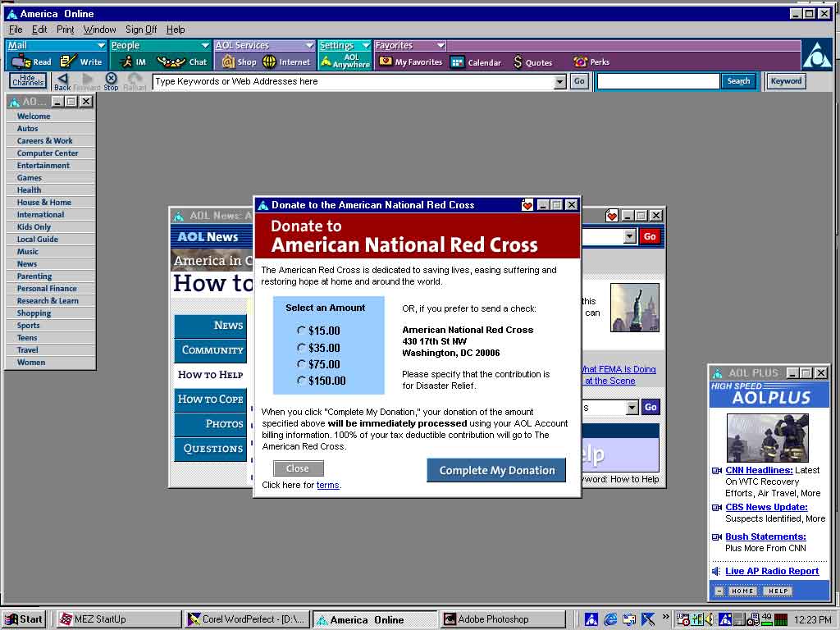Screen dimensions: 840x630
Task: Click Internet Explorer icon in taskbar quick launch
Action: pos(610,620)
